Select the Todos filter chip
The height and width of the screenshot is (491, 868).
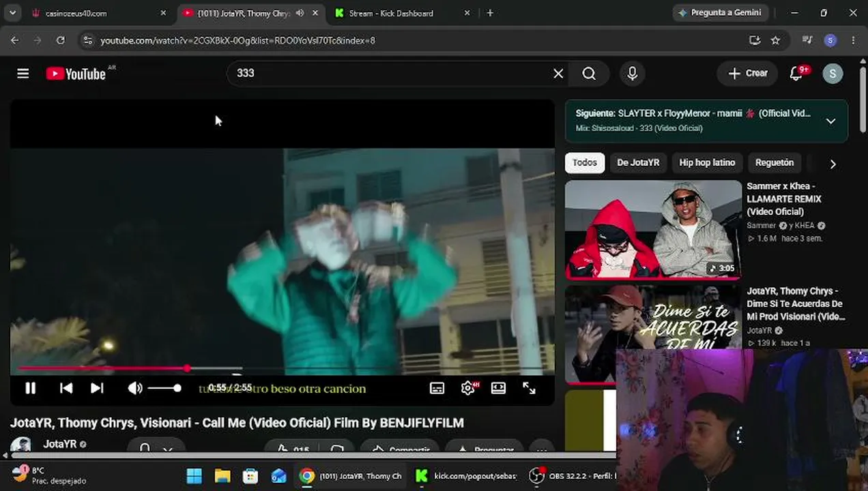585,162
